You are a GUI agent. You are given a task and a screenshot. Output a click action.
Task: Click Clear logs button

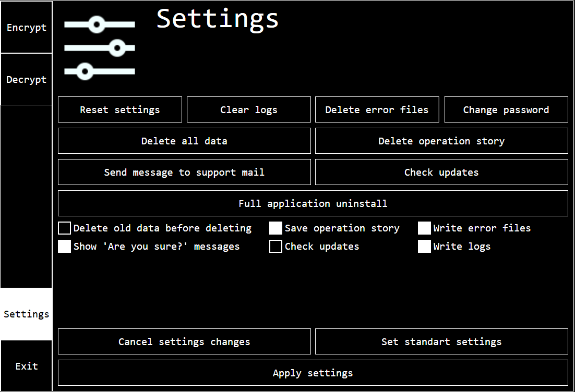249,109
